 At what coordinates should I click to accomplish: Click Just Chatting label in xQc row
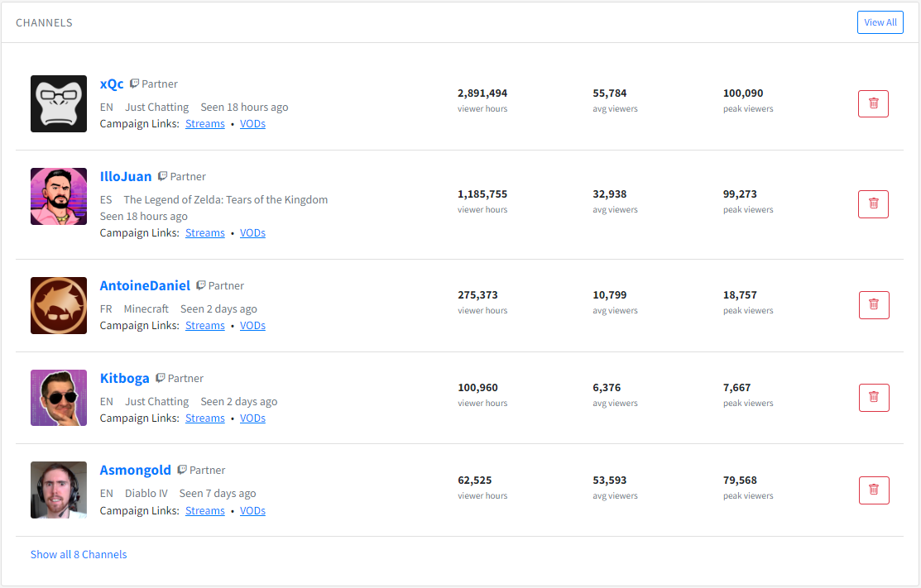coord(157,108)
